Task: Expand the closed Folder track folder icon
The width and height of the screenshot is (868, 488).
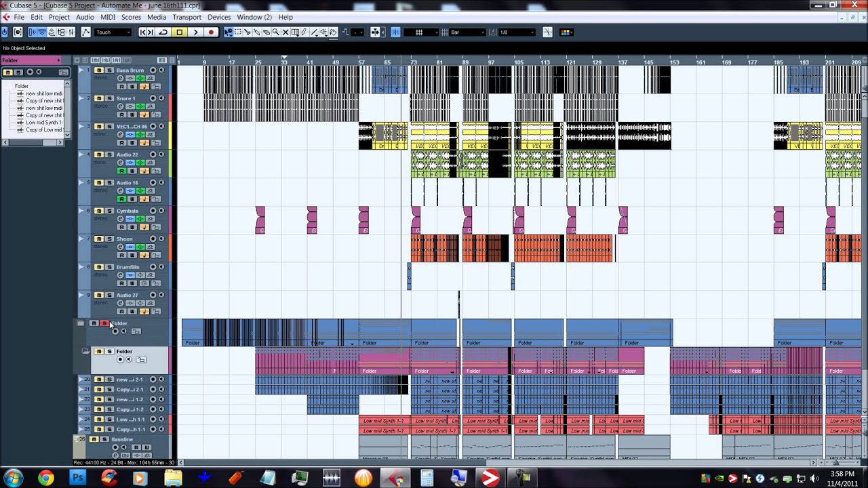Action: 81,323
